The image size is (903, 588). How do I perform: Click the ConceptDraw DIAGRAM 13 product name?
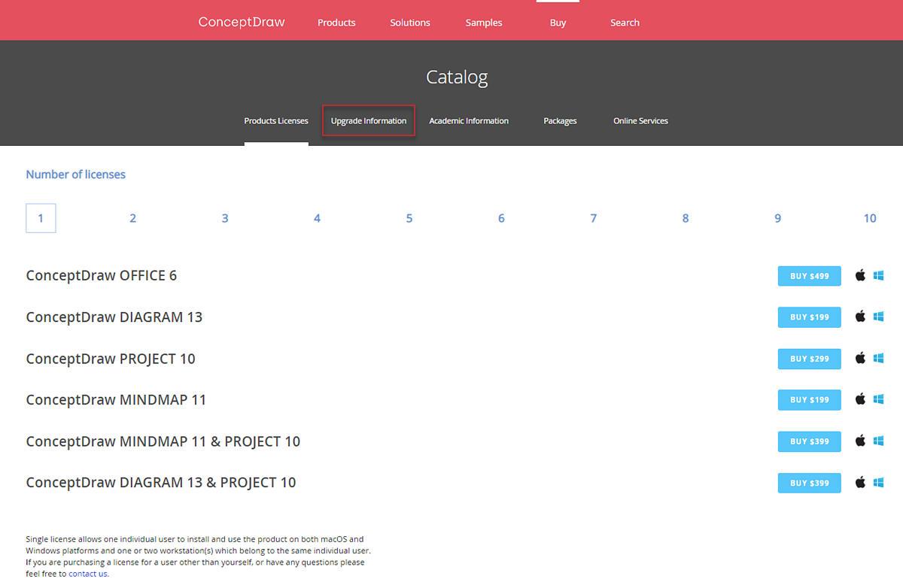pyautogui.click(x=114, y=317)
